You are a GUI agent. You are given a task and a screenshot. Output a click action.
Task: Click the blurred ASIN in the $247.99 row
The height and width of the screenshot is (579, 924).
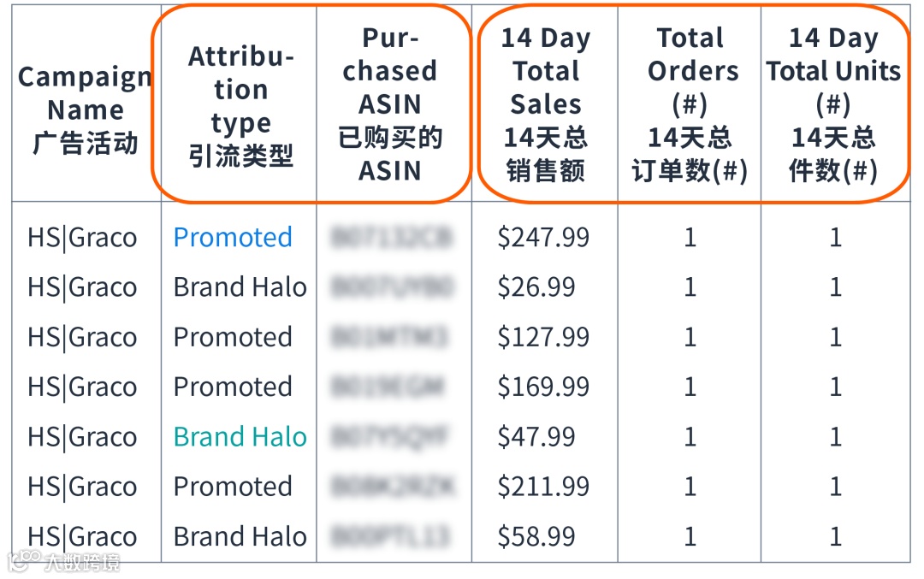click(391, 237)
